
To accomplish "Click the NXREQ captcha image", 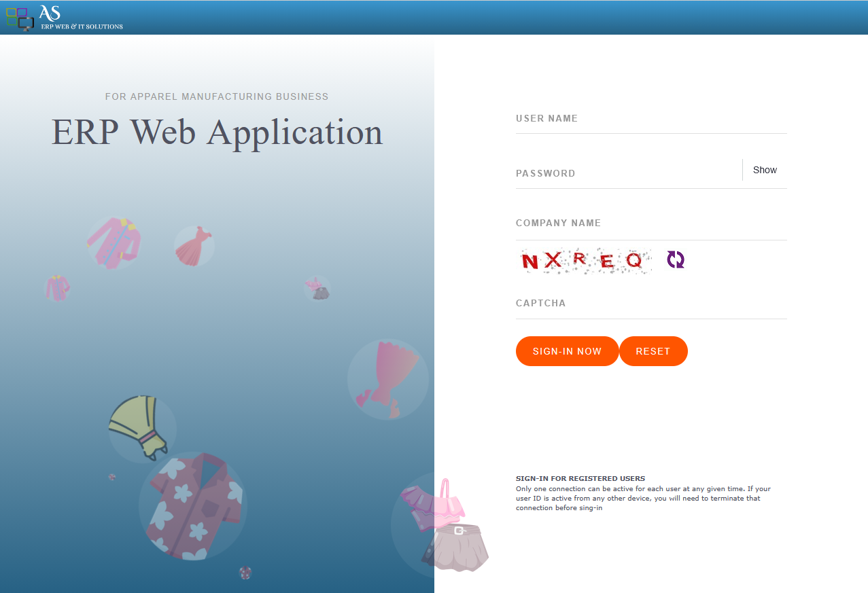I will (584, 260).
